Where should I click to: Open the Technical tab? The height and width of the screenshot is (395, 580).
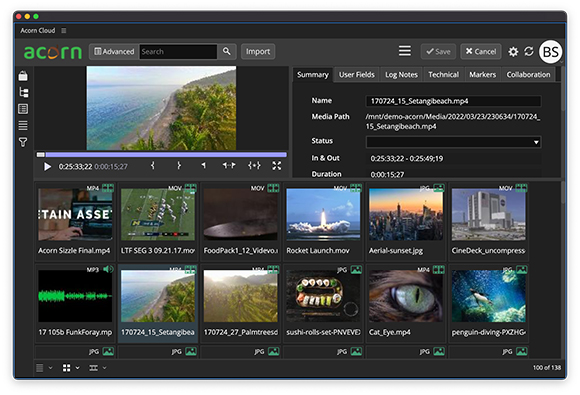[x=444, y=75]
